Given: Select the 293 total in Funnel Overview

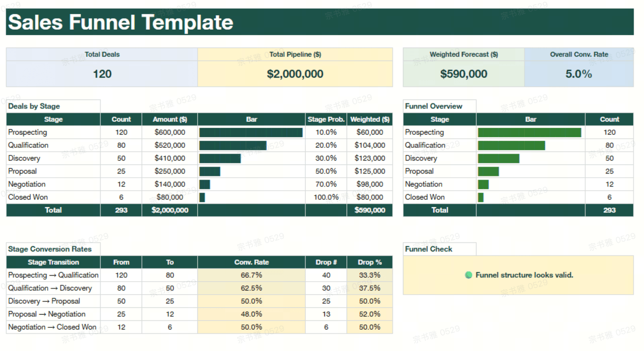Looking at the screenshot, I should pyautogui.click(x=609, y=210).
